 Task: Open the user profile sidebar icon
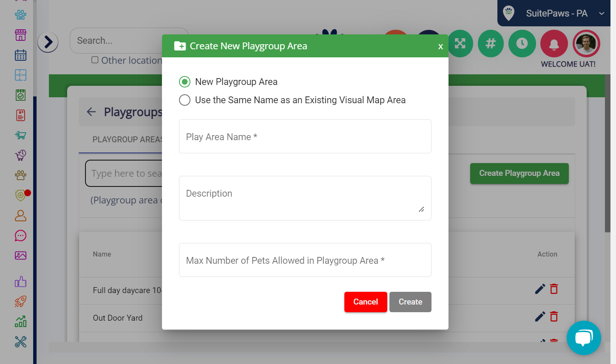click(20, 215)
